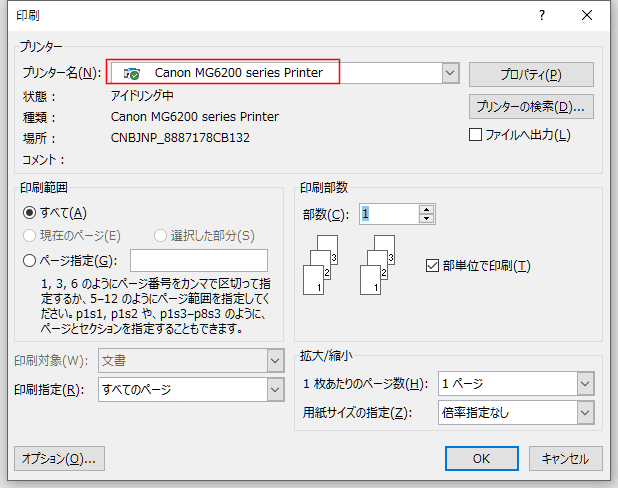
Task: Click the プロパティ(P) button
Action: click(x=531, y=75)
